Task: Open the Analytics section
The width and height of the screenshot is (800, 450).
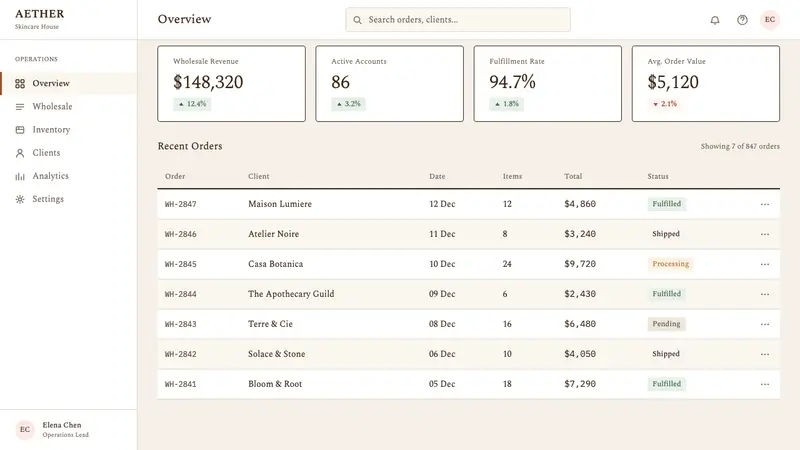Action: [x=68, y=176]
